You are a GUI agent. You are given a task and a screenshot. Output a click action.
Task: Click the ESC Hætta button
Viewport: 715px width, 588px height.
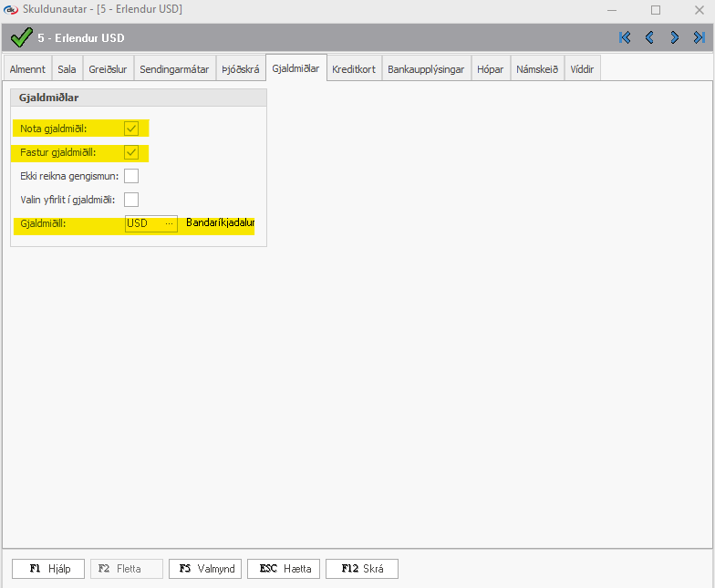point(284,569)
